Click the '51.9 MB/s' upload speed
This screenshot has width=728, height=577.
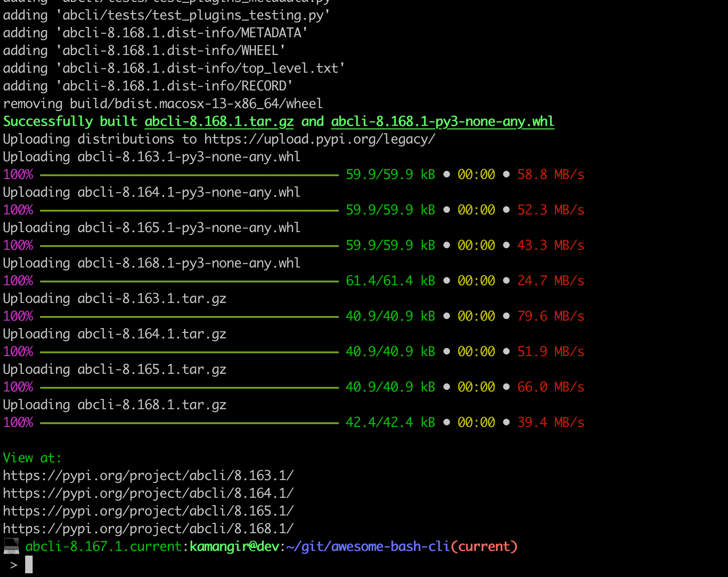(551, 352)
